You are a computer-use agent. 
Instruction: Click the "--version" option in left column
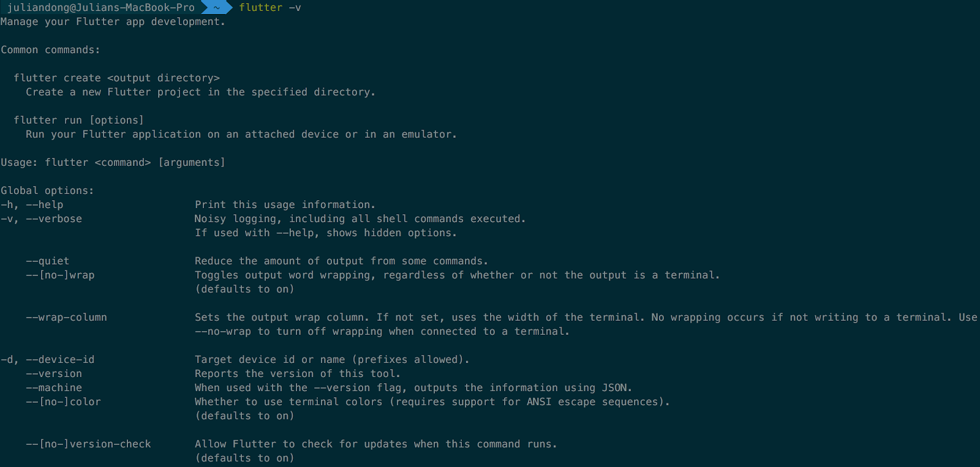coord(54,373)
